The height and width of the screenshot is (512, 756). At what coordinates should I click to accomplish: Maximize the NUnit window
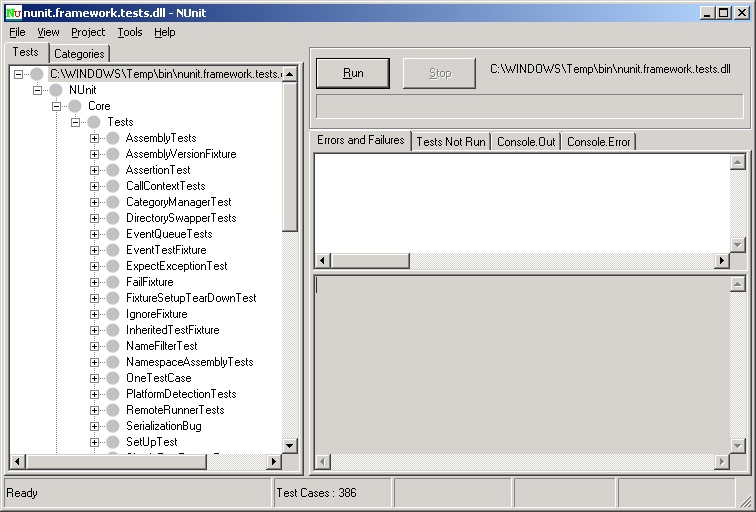(x=724, y=13)
